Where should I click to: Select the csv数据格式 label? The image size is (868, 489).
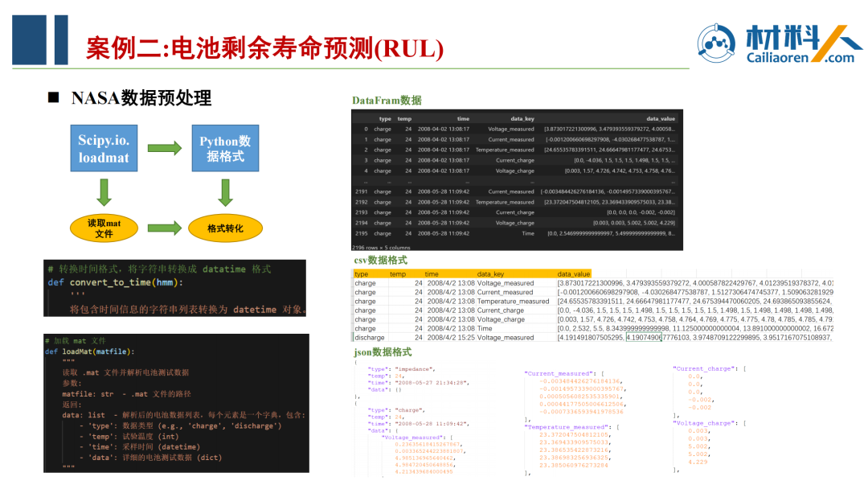click(x=380, y=260)
